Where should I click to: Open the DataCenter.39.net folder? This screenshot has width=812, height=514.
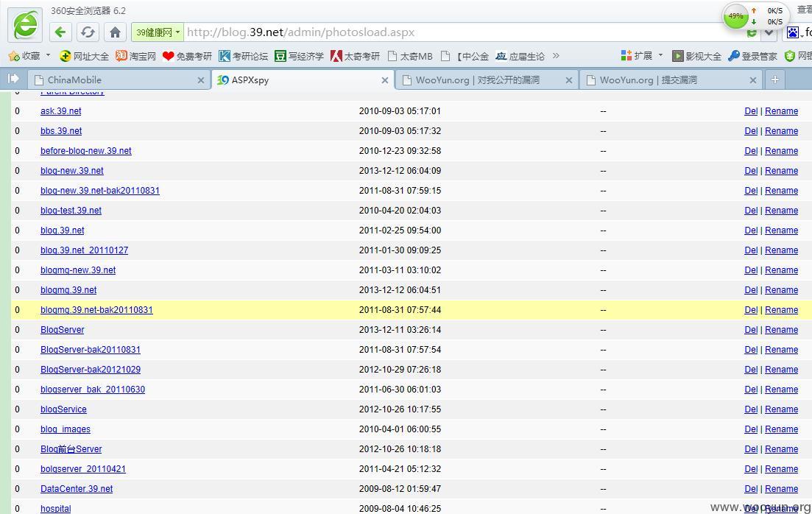coord(77,489)
